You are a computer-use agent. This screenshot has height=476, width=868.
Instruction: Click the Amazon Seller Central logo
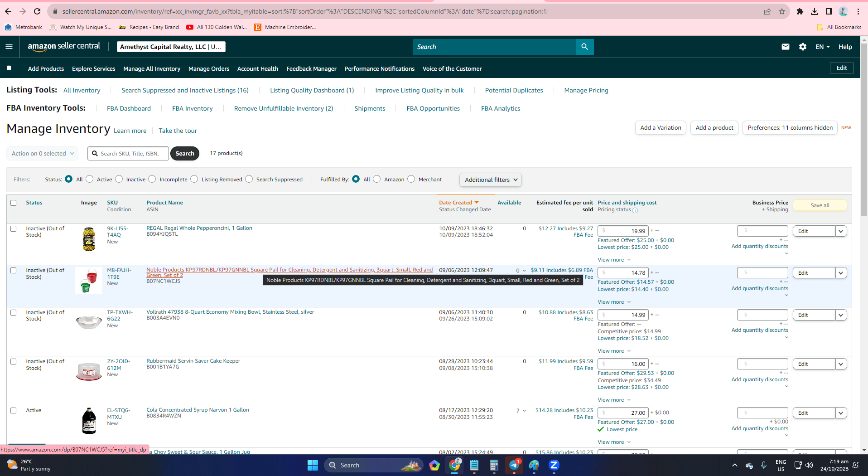64,46
